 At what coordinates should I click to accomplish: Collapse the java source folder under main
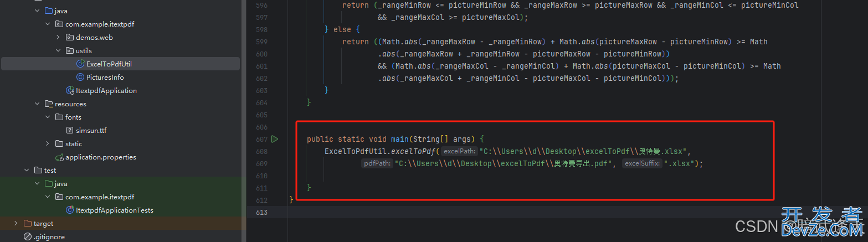tap(37, 11)
